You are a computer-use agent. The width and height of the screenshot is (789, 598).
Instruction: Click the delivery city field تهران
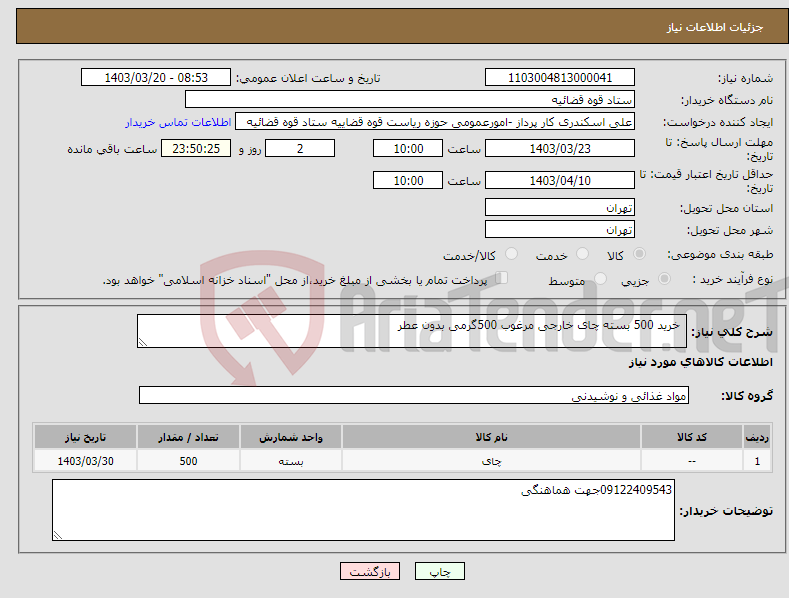(x=560, y=229)
